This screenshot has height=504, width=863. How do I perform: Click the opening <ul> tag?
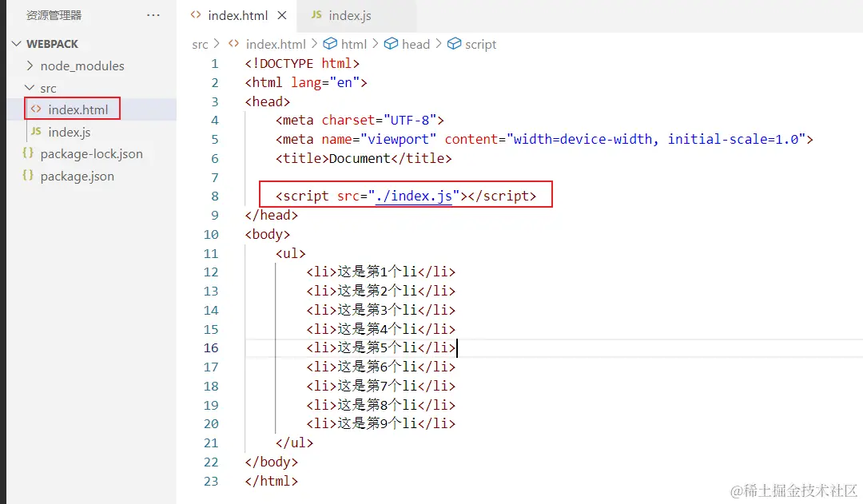click(x=291, y=254)
